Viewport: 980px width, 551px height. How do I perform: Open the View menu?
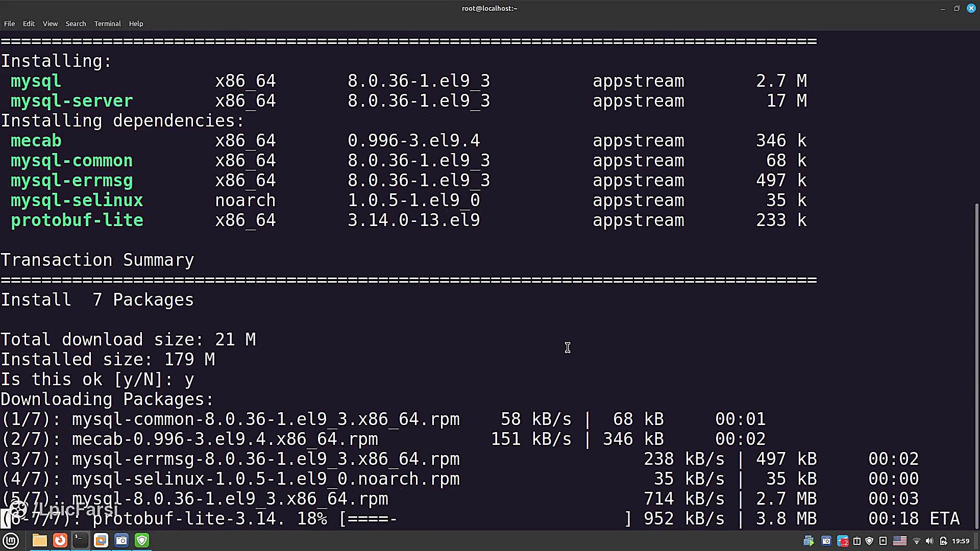[50, 23]
